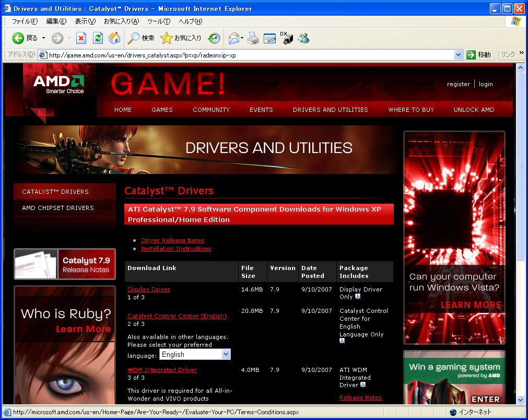Open the Back button history dropdown arrow
Viewport: 528px width, 420px height.
pyautogui.click(x=43, y=38)
